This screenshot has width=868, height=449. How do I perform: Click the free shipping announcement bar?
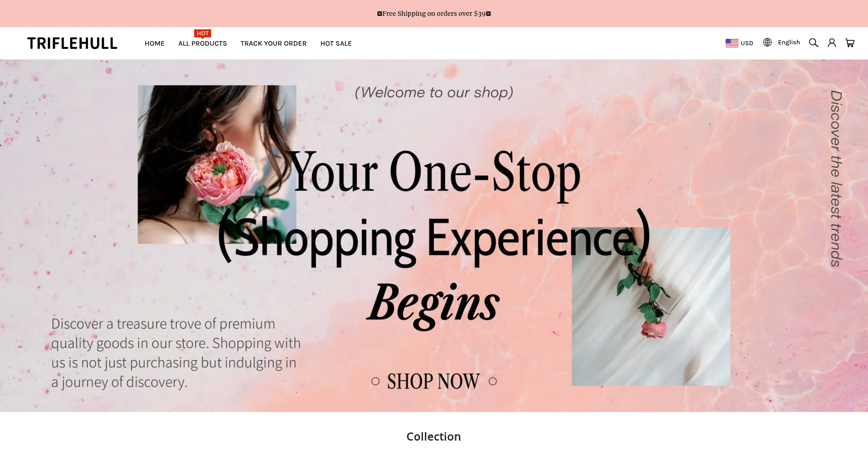[x=434, y=14]
